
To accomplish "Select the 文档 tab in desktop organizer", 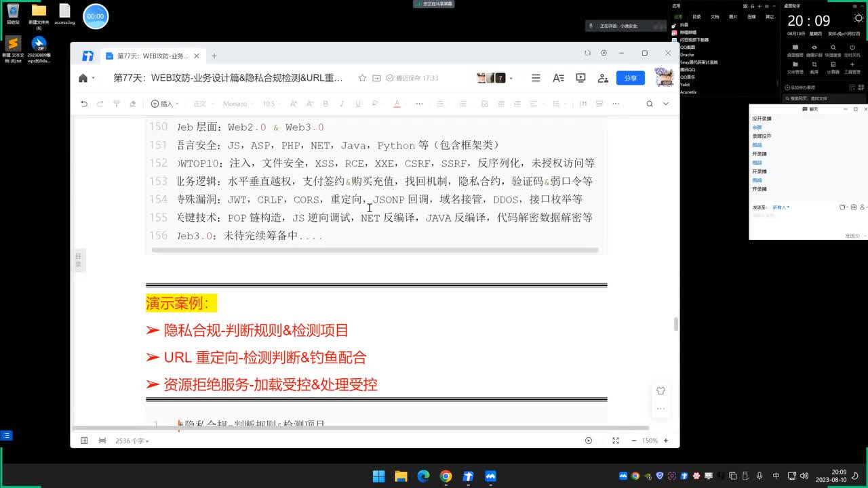I will click(x=715, y=16).
